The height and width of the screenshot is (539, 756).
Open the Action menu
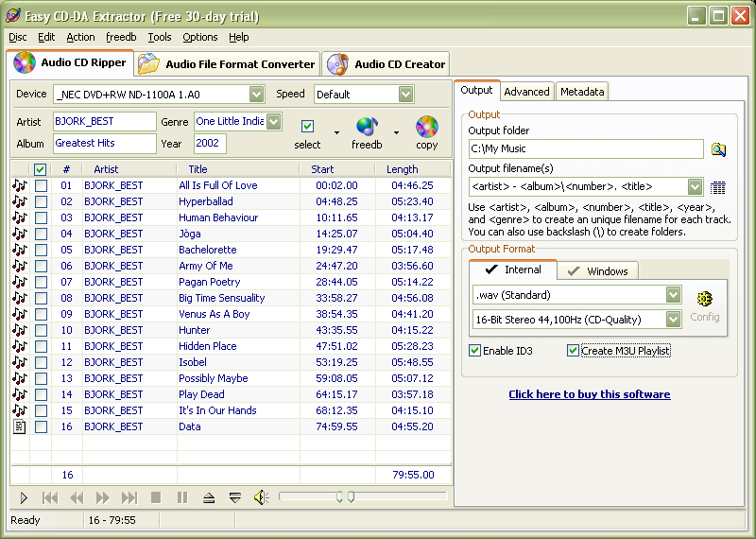80,37
